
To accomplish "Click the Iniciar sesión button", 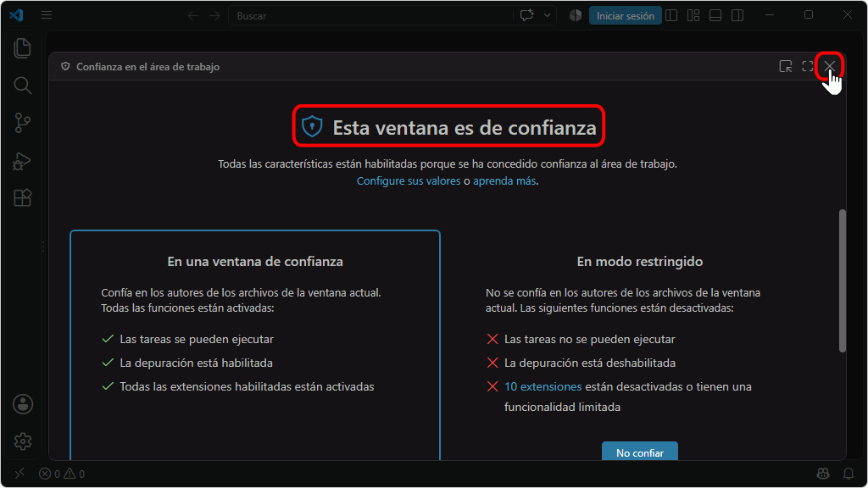I will tap(625, 16).
